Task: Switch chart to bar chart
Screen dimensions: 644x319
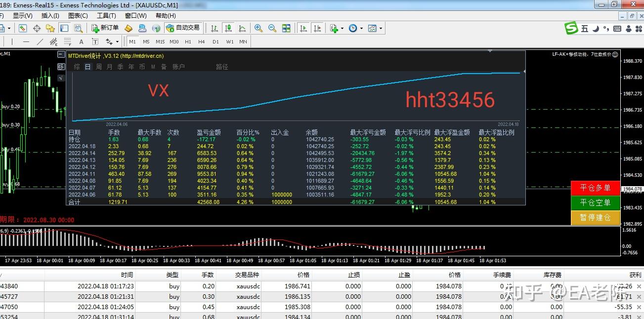Action: 215,28
